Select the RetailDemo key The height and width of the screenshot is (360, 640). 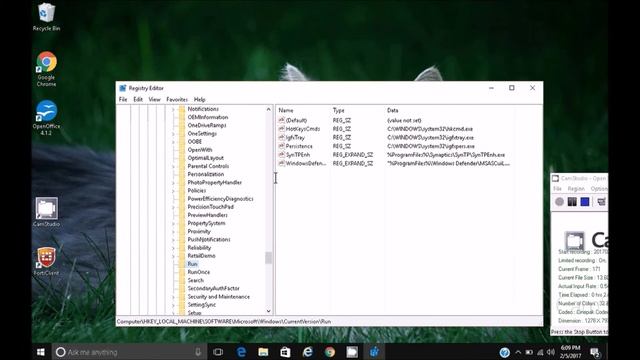point(201,256)
